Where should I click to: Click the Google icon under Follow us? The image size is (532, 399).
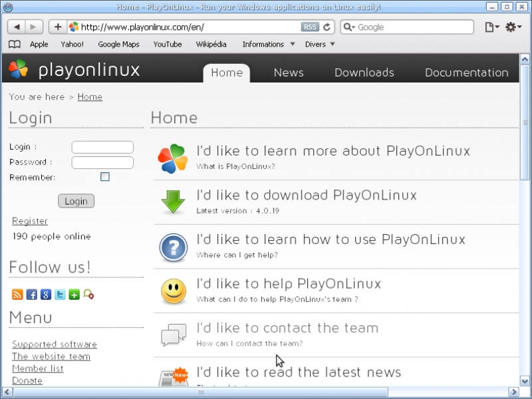46,295
